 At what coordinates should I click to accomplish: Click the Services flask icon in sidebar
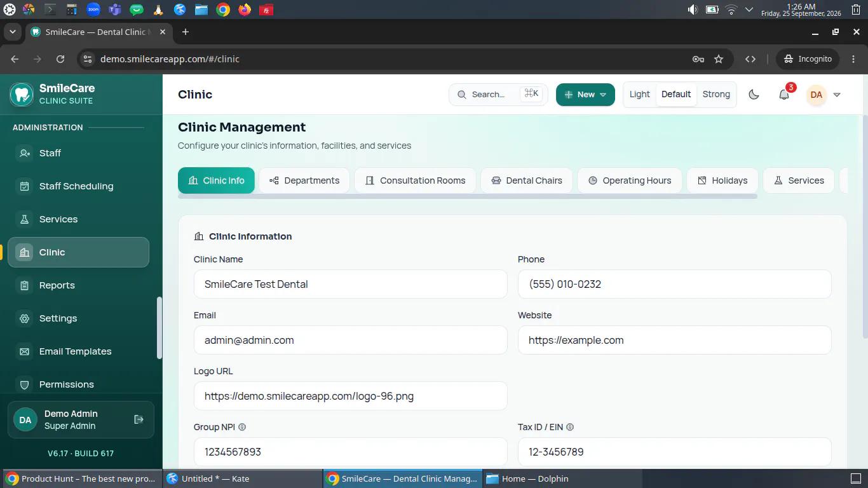(25, 219)
